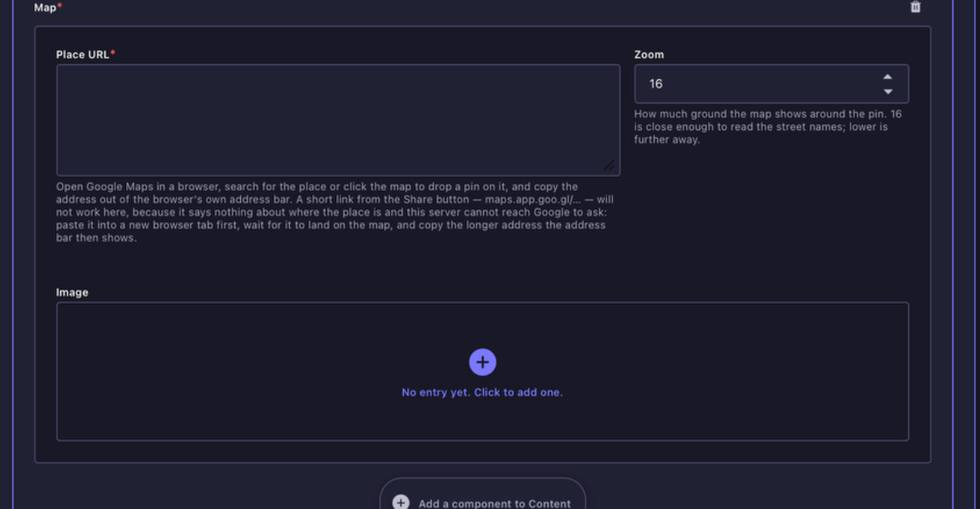Click into the Place URL text area

click(338, 120)
